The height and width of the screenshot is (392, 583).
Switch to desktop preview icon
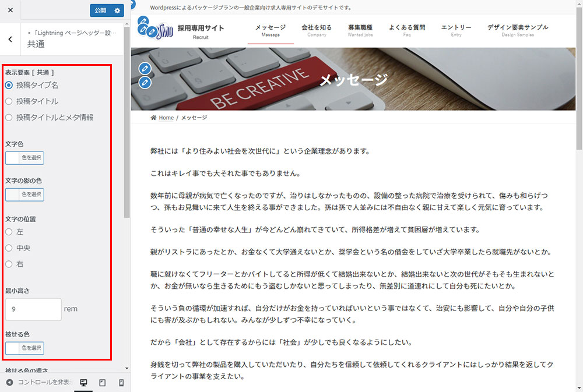83,383
